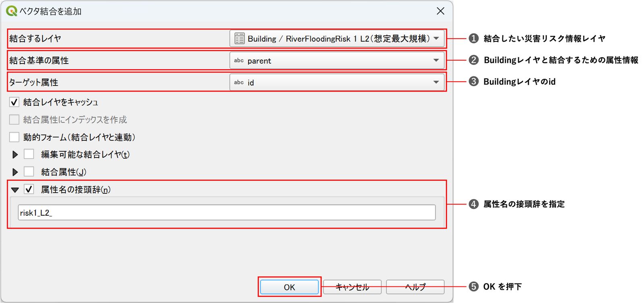Click the QGIS logo in the title bar
The width and height of the screenshot is (644, 303).
pyautogui.click(x=11, y=11)
